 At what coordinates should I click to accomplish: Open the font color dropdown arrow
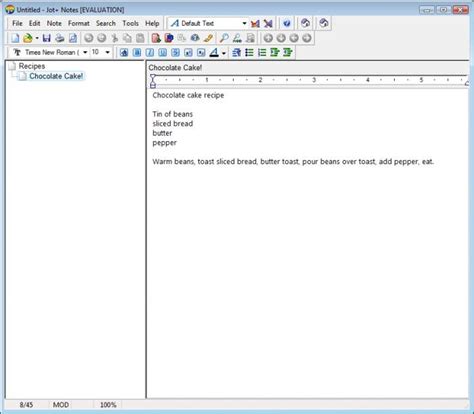click(x=224, y=53)
